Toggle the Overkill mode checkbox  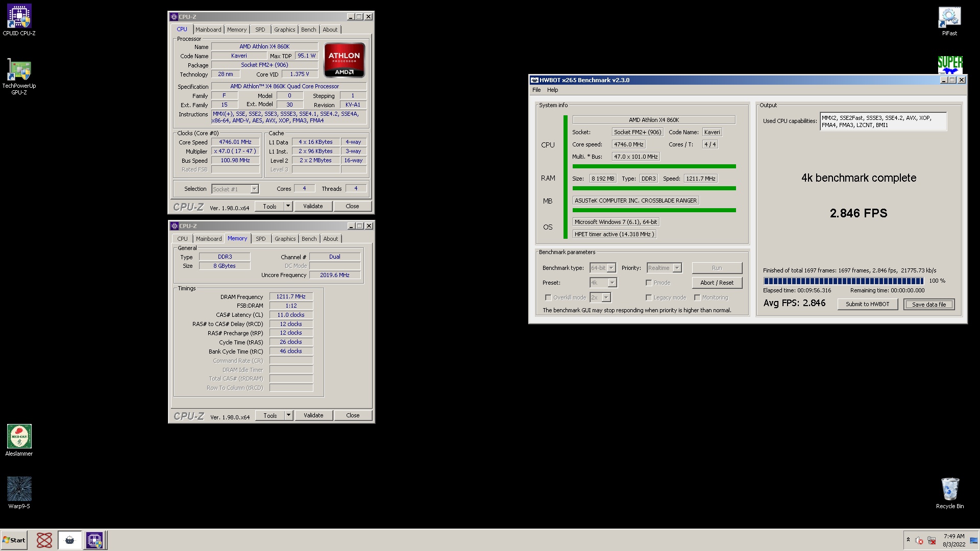pyautogui.click(x=548, y=297)
